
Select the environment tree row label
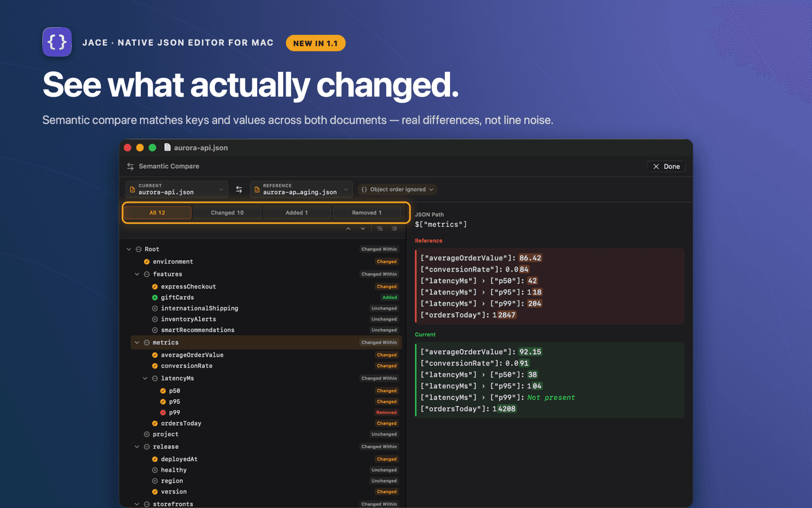point(173,262)
